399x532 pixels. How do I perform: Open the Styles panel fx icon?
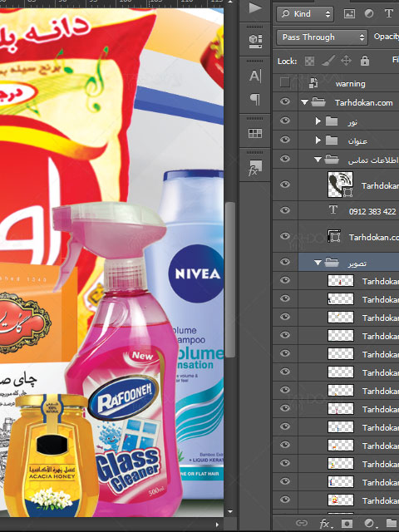255,168
